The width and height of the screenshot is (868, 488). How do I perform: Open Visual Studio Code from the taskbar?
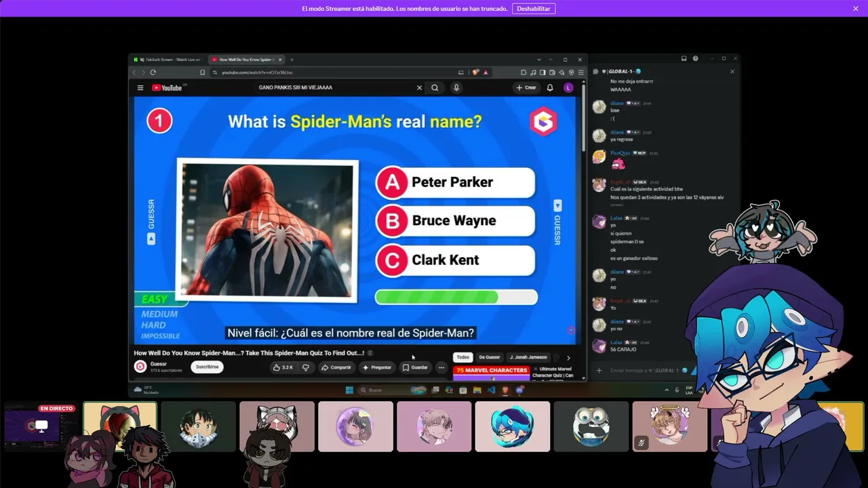[x=491, y=390]
